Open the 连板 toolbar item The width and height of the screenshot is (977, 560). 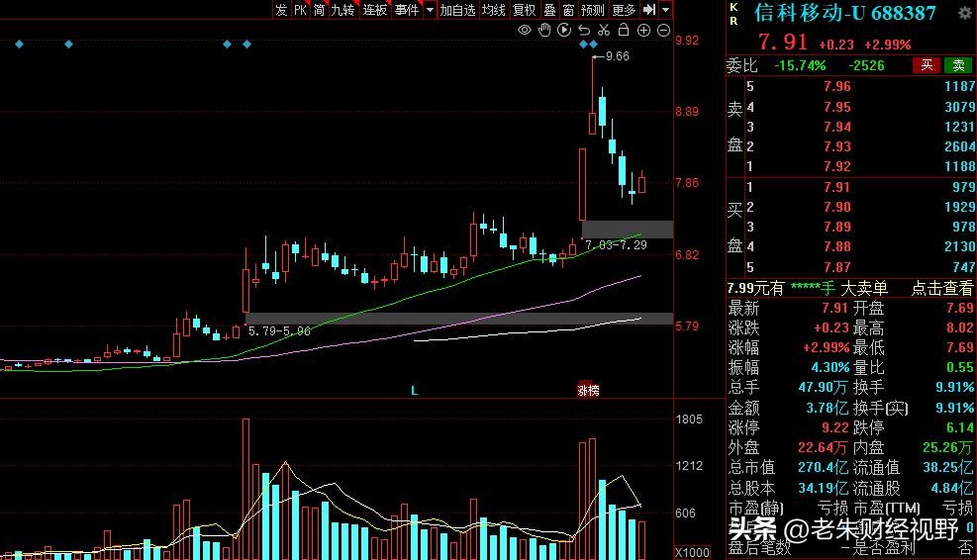(375, 10)
